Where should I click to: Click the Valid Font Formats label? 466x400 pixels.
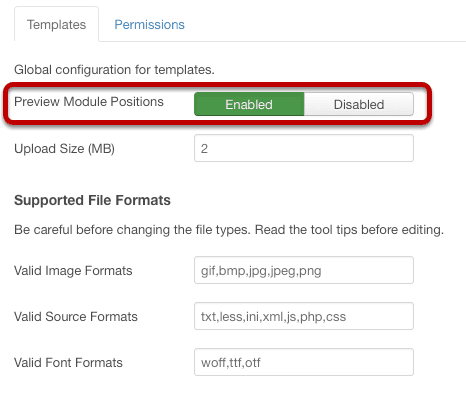point(68,363)
